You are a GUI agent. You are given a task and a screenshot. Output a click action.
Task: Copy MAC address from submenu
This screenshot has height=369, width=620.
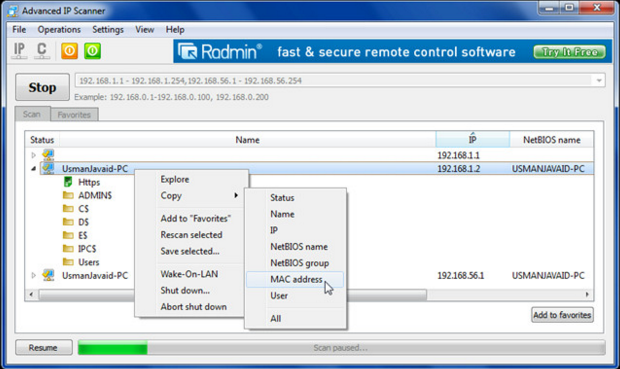[295, 279]
